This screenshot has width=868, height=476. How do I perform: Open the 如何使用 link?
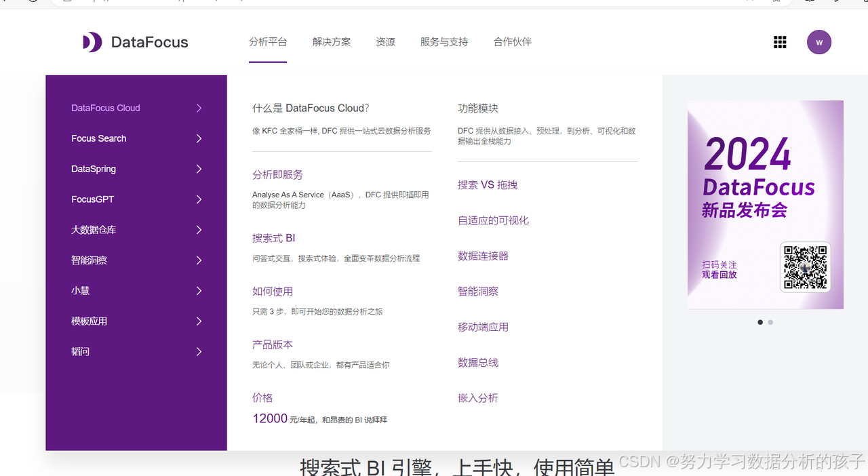[273, 292]
